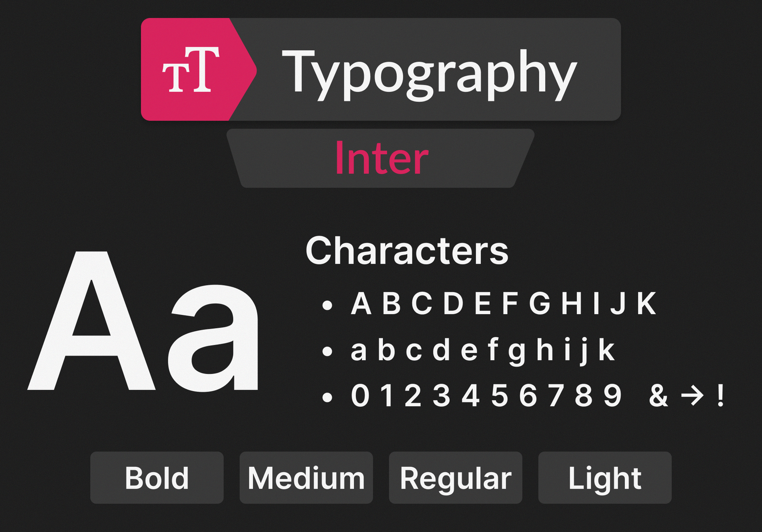Screen dimensions: 762x532
Task: Click the exclamation mark symbol
Action: 721,395
